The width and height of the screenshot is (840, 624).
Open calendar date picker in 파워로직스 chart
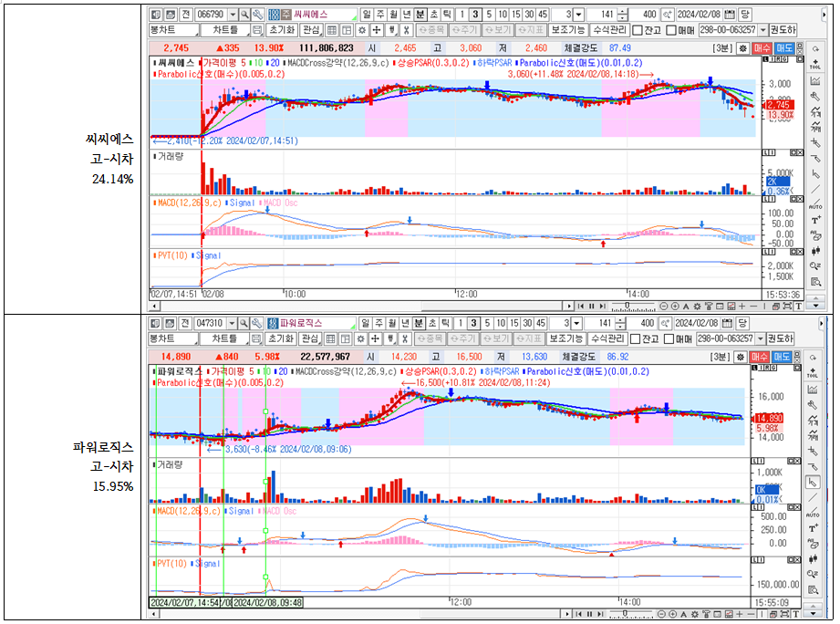coord(728,323)
